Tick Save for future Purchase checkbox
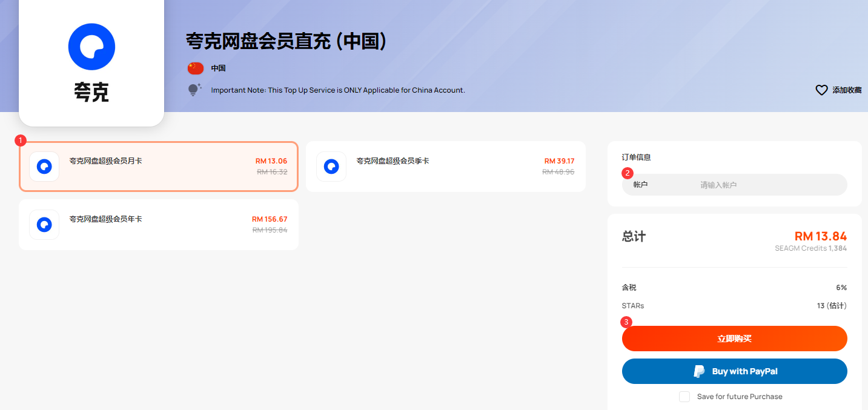The height and width of the screenshot is (410, 868). point(684,397)
